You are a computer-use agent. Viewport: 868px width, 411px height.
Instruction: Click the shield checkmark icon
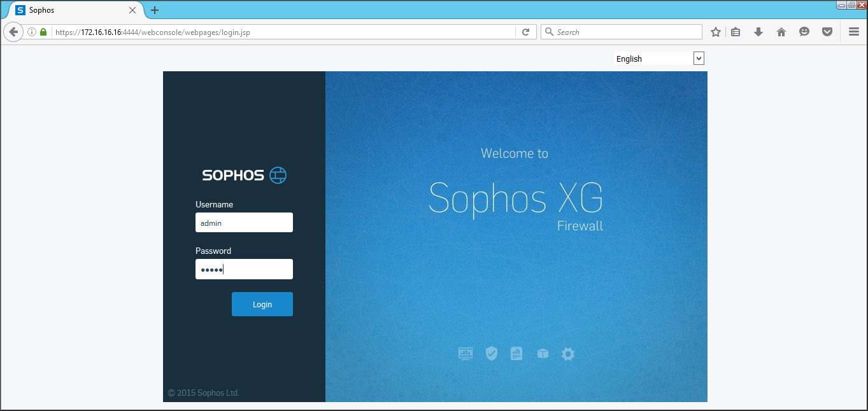point(491,354)
